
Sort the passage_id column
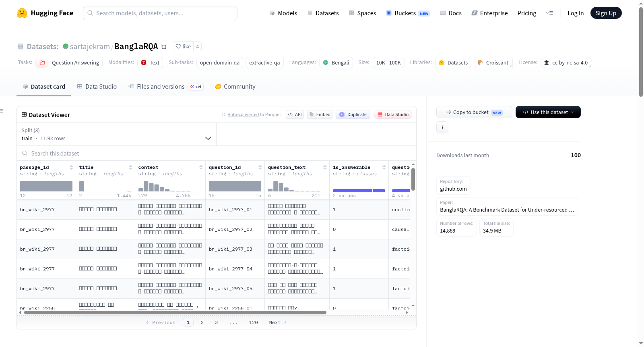[x=71, y=167]
